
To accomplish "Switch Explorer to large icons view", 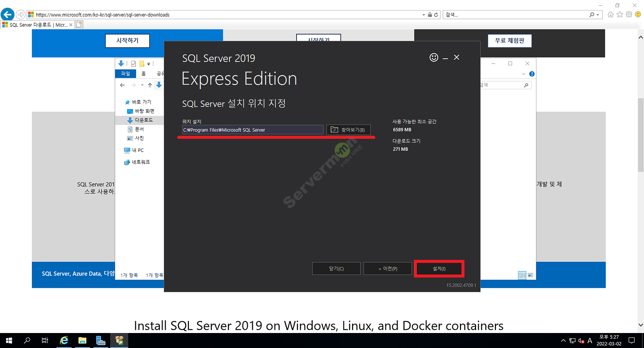I will (x=530, y=275).
